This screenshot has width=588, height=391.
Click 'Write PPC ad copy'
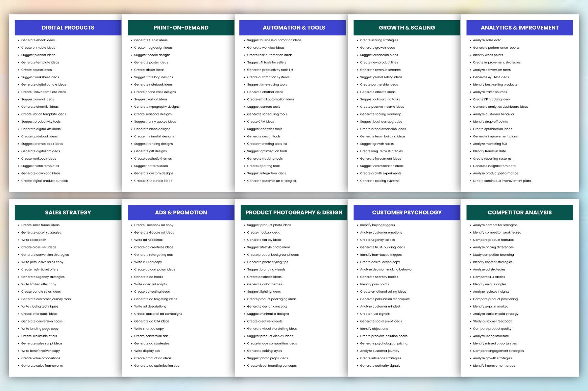pos(148,262)
